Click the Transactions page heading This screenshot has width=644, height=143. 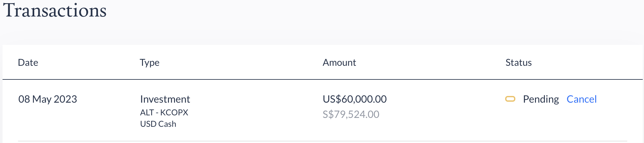[55, 10]
